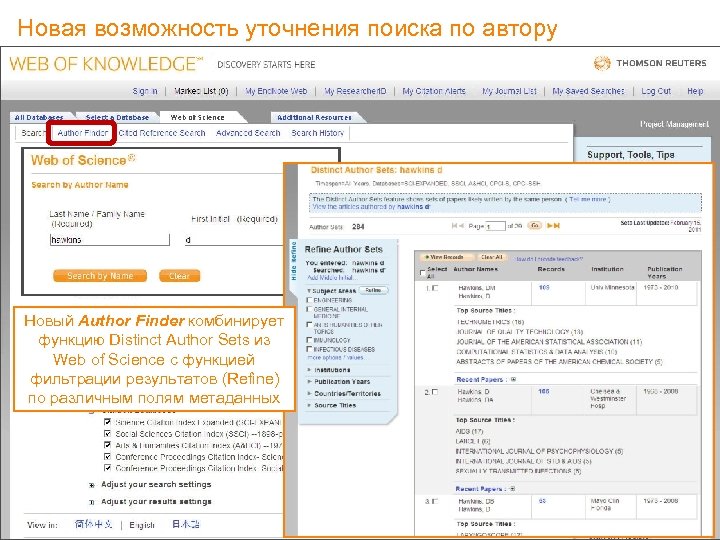720x540 pixels.
Task: Check the ENGINEERING subject area
Action: pyautogui.click(x=309, y=300)
